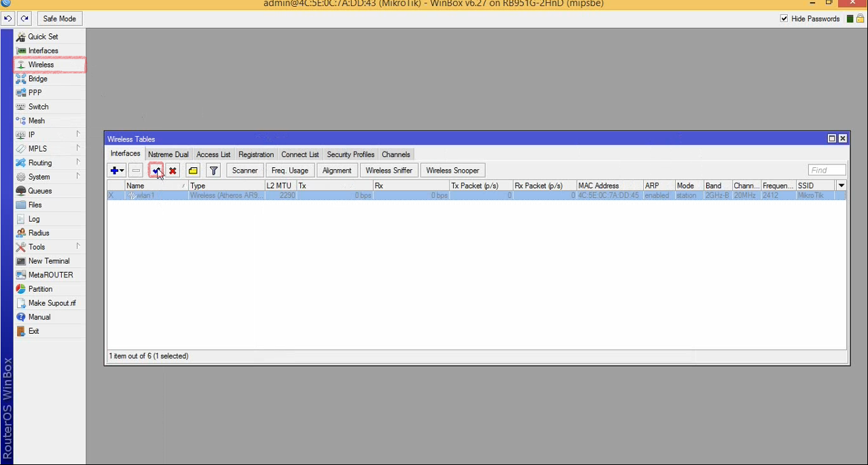Open Quick Set
Image resolution: width=868 pixels, height=465 pixels.
coord(49,37)
